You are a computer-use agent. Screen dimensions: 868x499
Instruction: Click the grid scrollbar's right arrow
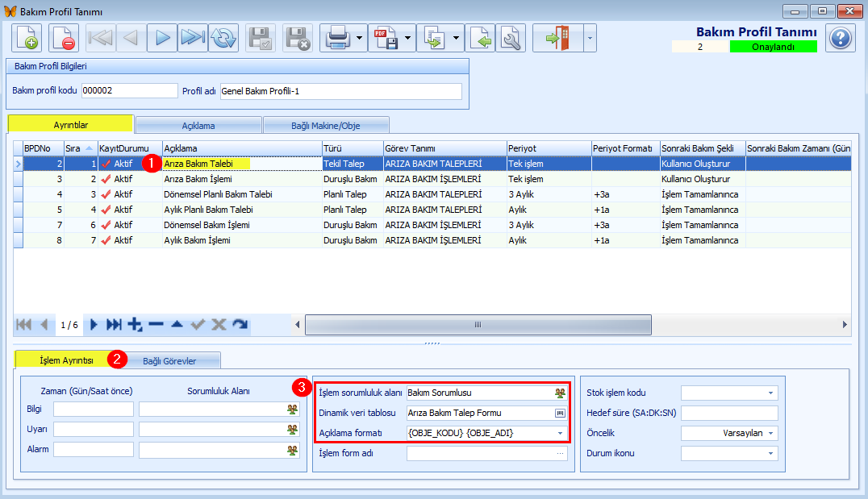tap(845, 325)
